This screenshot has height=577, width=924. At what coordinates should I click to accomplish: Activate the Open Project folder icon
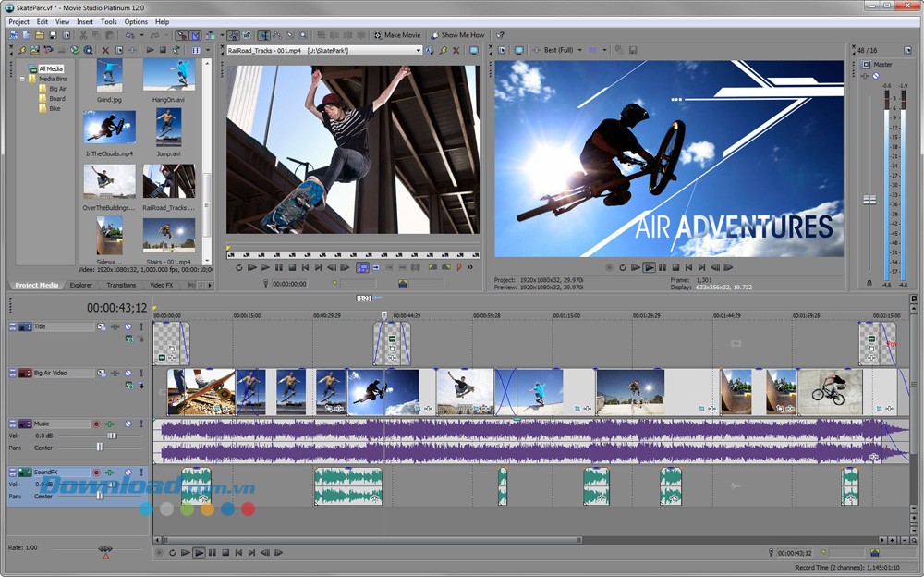[39, 34]
